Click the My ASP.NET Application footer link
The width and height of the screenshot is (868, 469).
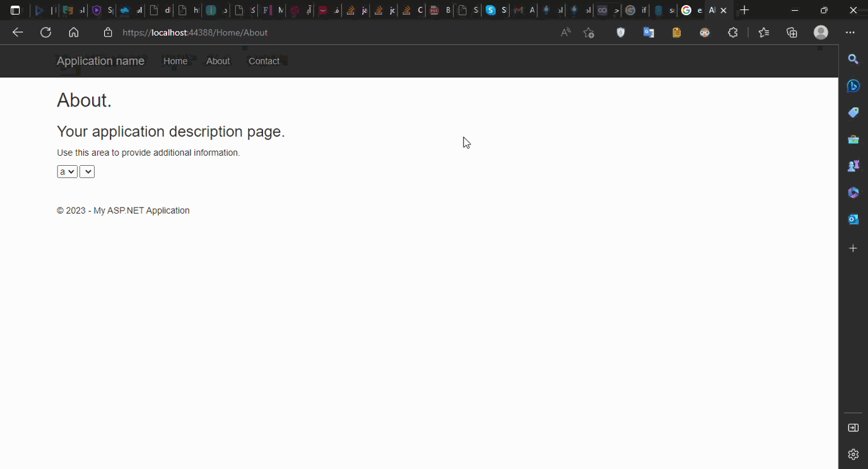pyautogui.click(x=141, y=210)
